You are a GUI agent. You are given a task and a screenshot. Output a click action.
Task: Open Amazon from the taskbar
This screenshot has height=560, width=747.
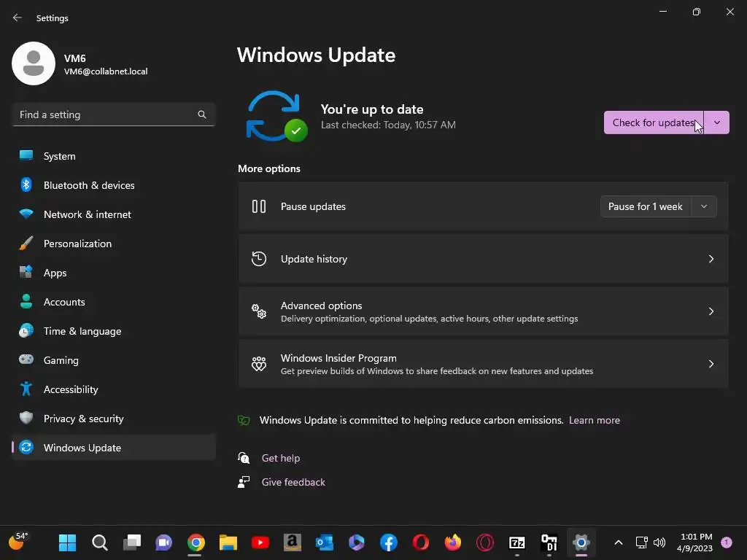pyautogui.click(x=292, y=542)
